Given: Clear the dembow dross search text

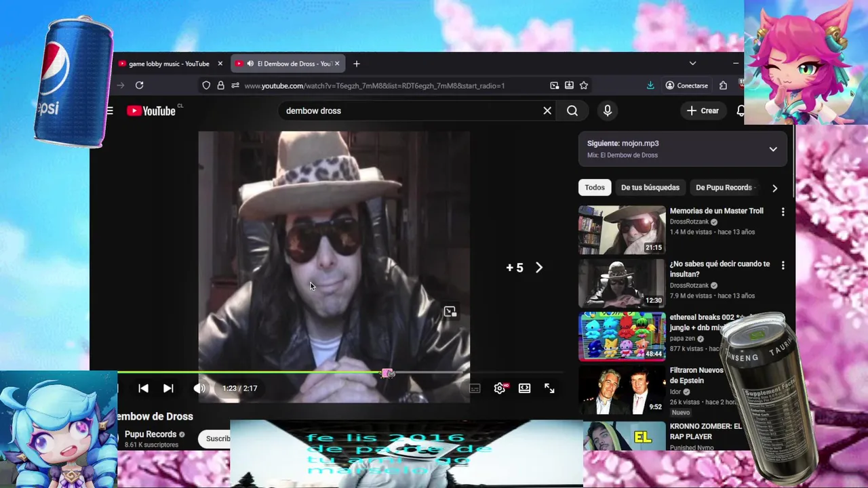Looking at the screenshot, I should (x=547, y=110).
